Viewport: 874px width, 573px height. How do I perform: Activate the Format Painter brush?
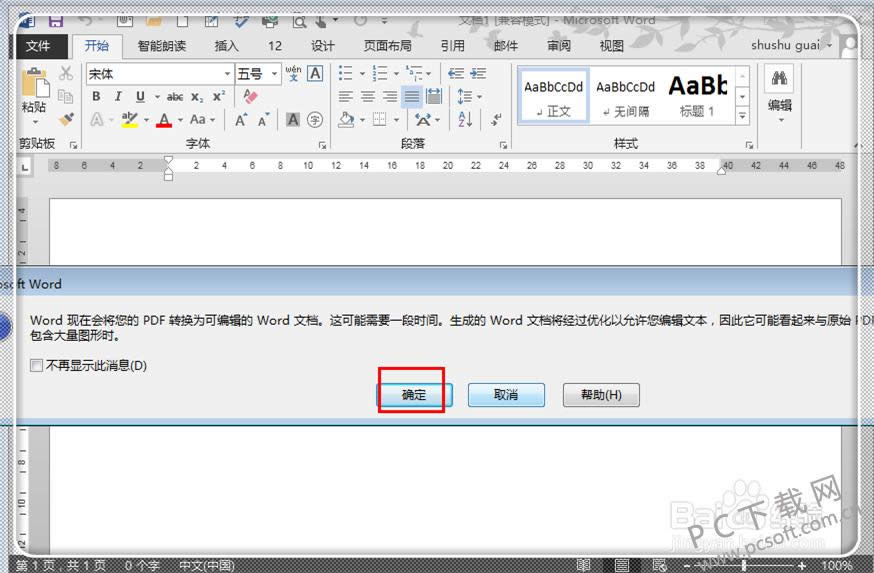(66, 119)
